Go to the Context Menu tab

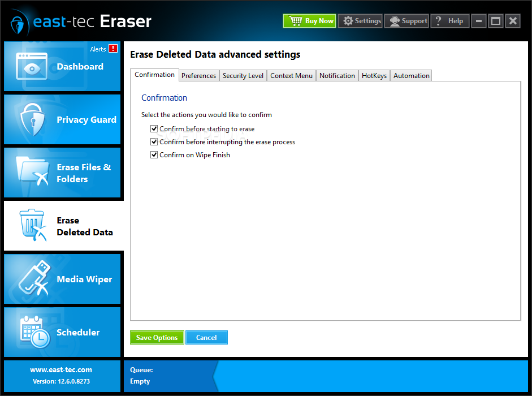click(x=292, y=75)
